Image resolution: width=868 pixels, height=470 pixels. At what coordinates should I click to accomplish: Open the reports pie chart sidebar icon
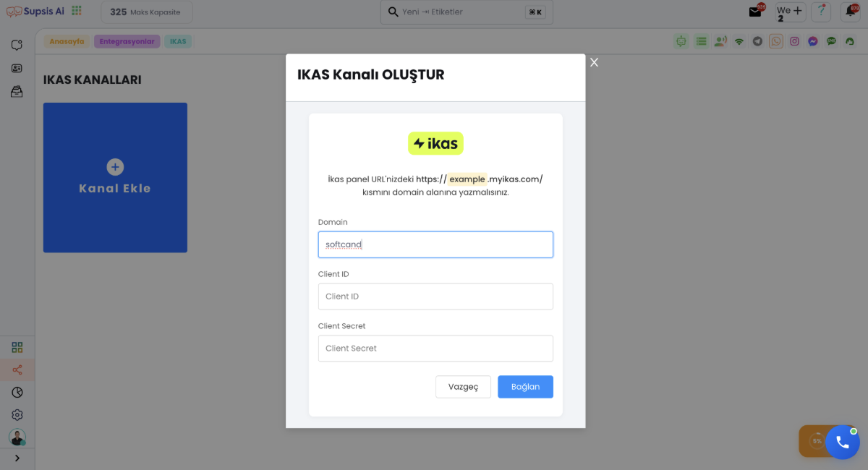click(17, 393)
